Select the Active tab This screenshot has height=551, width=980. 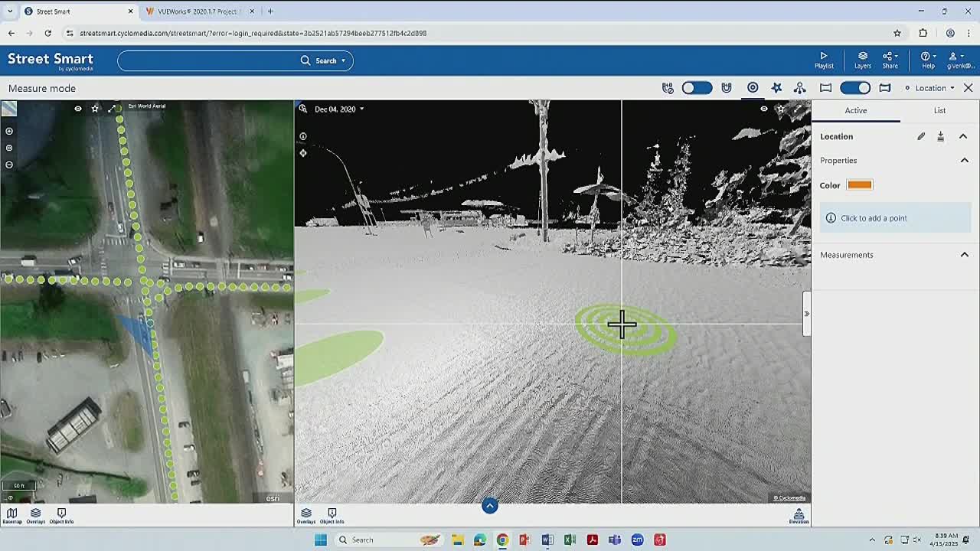point(855,110)
